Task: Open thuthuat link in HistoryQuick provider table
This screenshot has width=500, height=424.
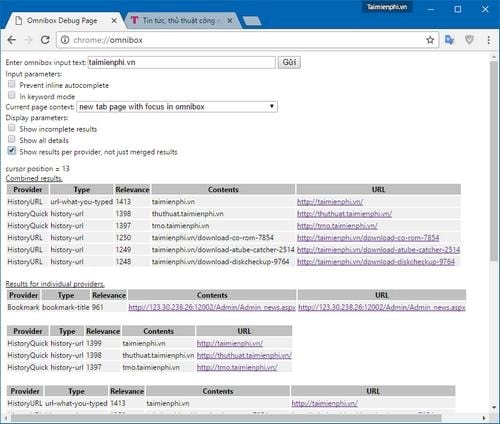Action: (244, 355)
